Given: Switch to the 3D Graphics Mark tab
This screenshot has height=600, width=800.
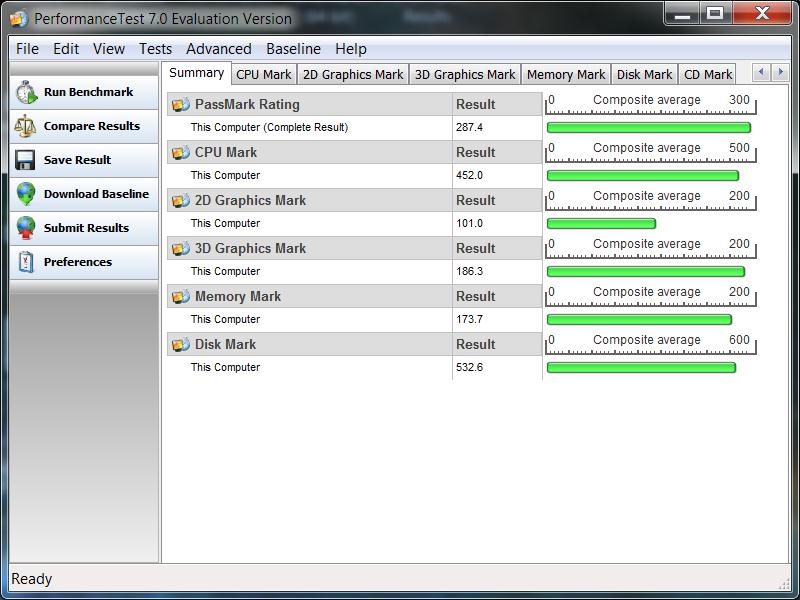Looking at the screenshot, I should [x=465, y=74].
